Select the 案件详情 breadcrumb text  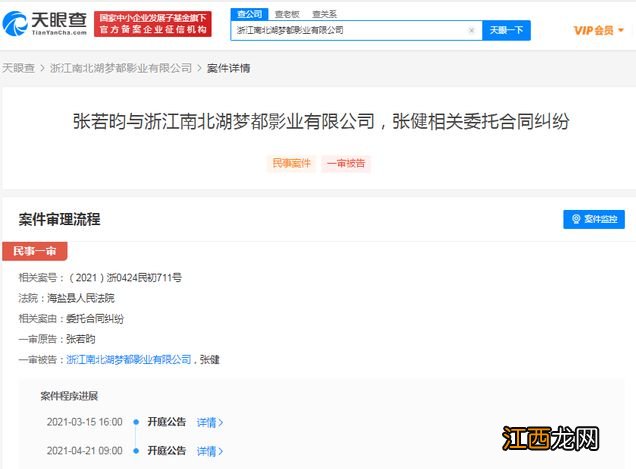(228, 68)
